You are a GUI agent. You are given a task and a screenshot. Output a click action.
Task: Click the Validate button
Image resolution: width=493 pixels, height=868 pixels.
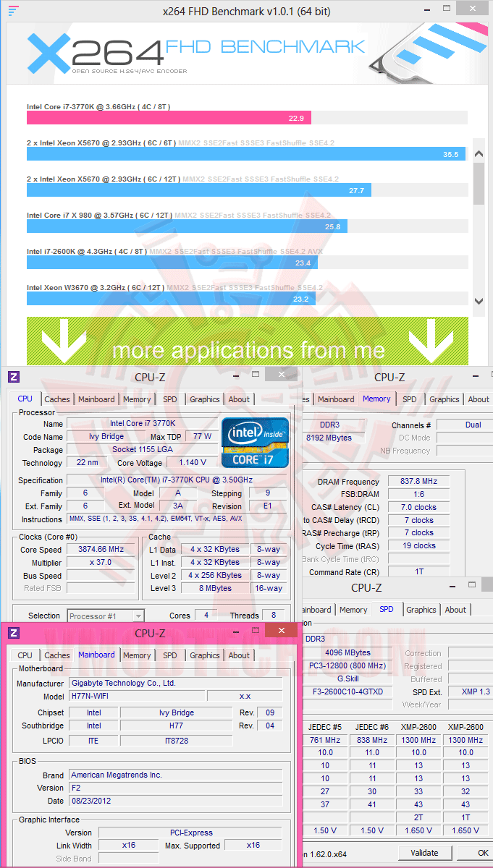pyautogui.click(x=425, y=852)
